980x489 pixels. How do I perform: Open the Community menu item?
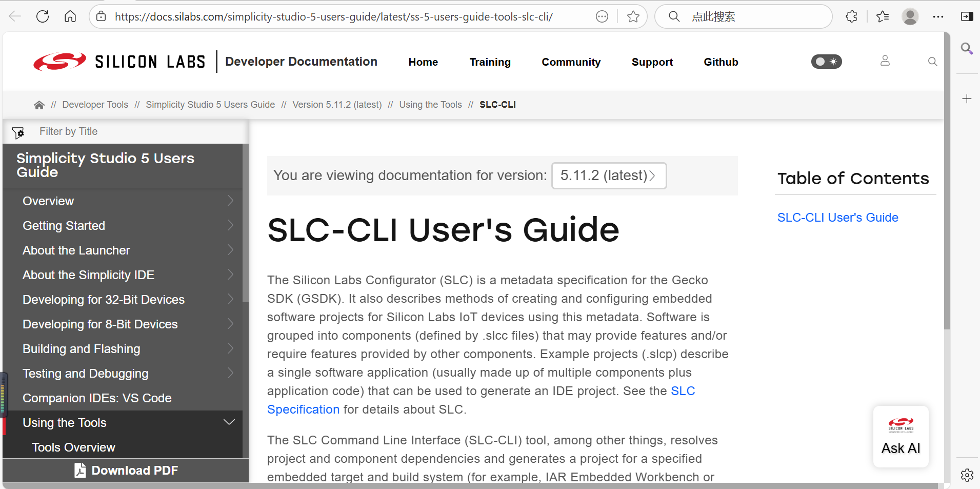point(571,62)
